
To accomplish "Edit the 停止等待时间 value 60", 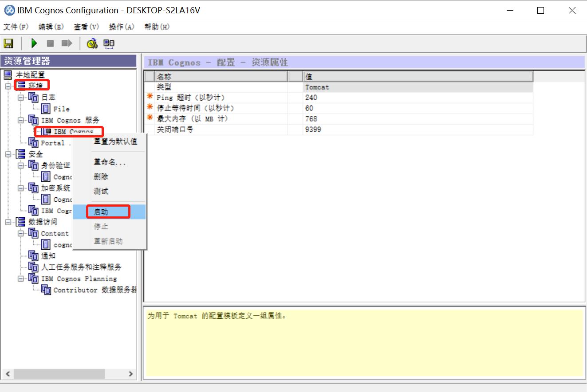I will point(418,108).
